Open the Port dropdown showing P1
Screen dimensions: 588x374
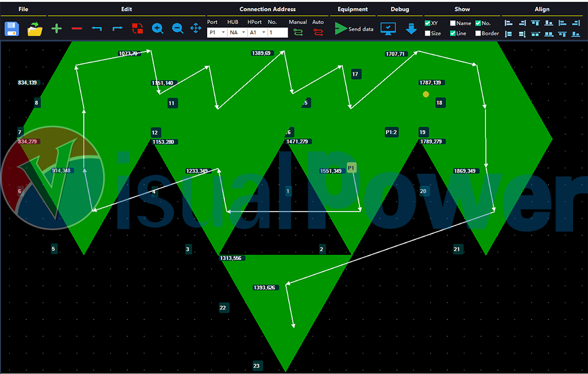click(x=217, y=33)
